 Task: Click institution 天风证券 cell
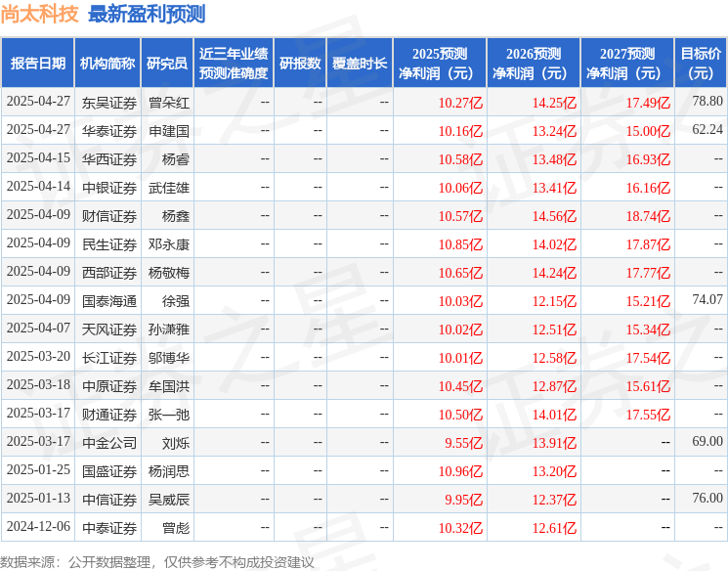109,329
